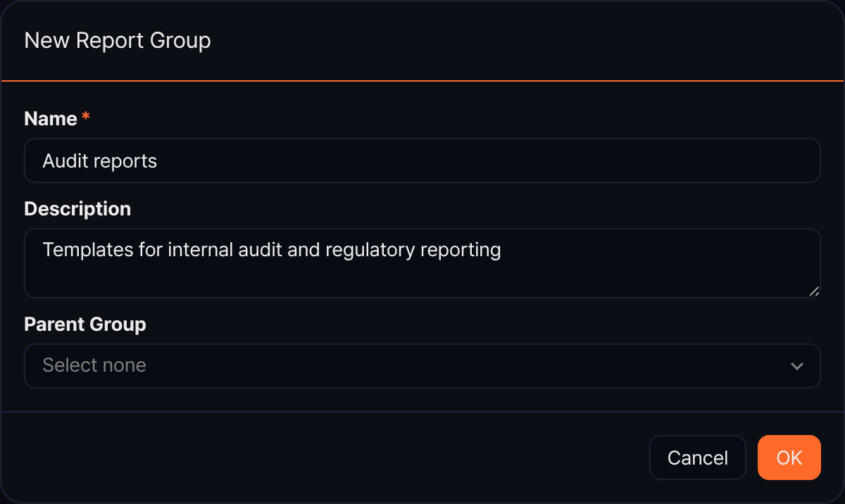Click the chevron arrow in Parent Group
The width and height of the screenshot is (845, 504).
[x=797, y=366]
